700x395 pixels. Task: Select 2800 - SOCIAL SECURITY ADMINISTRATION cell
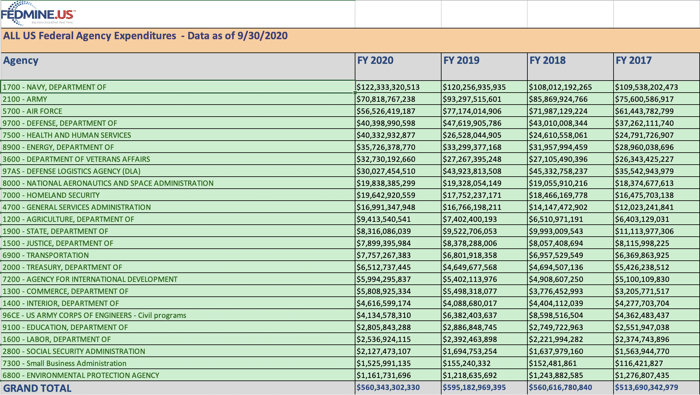[x=178, y=352]
